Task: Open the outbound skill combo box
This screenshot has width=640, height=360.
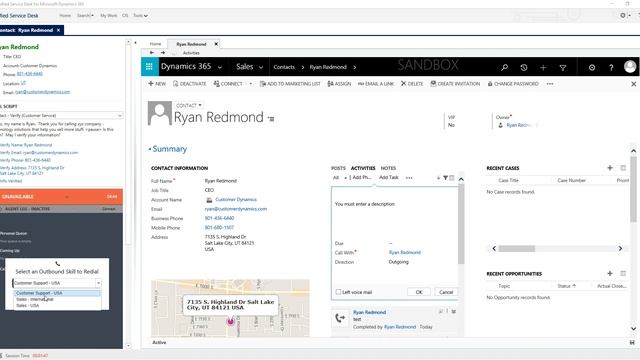Action: pos(57,283)
